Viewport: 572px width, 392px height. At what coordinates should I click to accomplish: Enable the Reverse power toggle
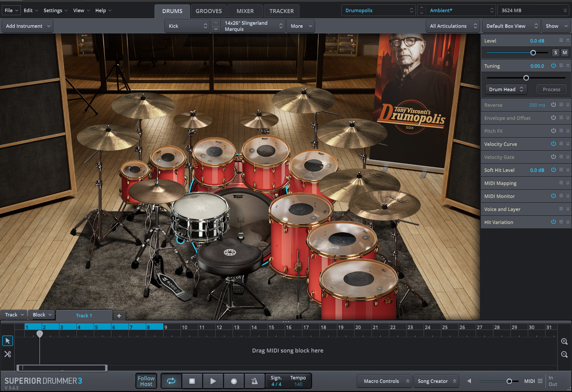[x=553, y=105]
